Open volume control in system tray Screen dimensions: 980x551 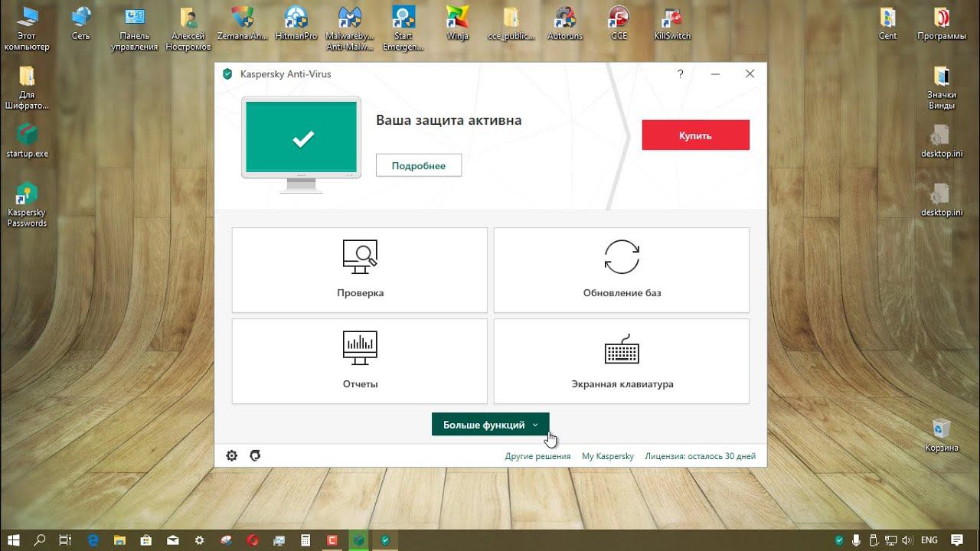tap(906, 540)
